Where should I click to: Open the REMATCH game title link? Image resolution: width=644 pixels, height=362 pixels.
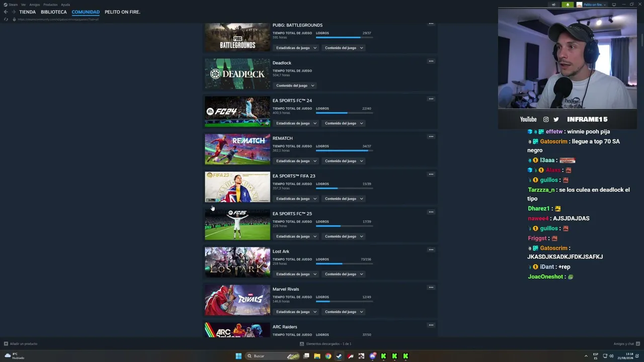(282, 138)
